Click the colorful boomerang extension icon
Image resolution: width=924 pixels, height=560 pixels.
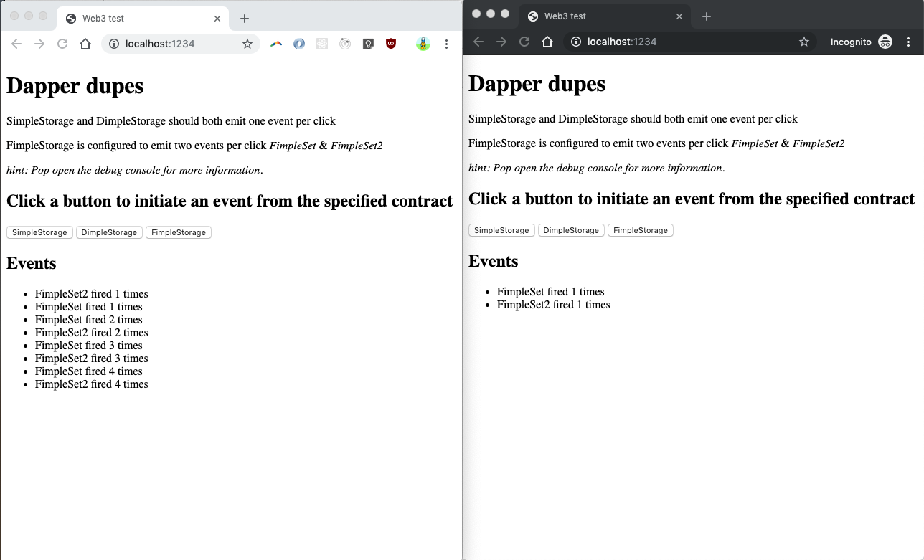click(276, 44)
